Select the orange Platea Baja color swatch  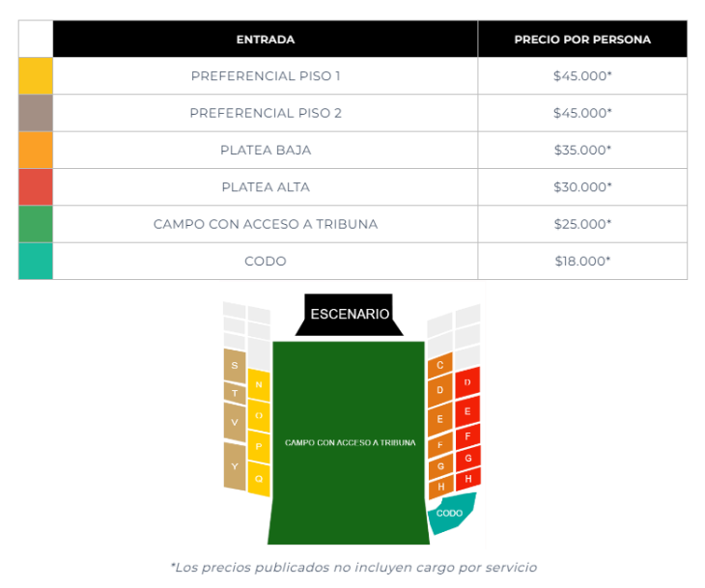pyautogui.click(x=36, y=151)
